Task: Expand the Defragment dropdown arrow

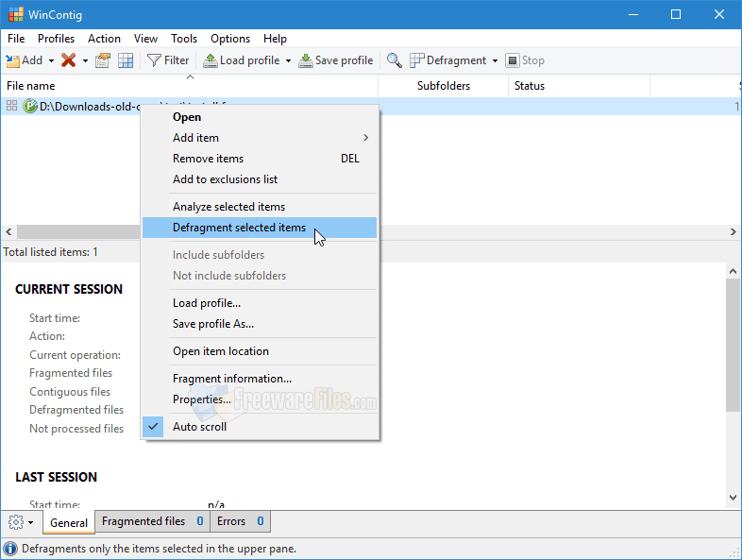Action: click(495, 60)
